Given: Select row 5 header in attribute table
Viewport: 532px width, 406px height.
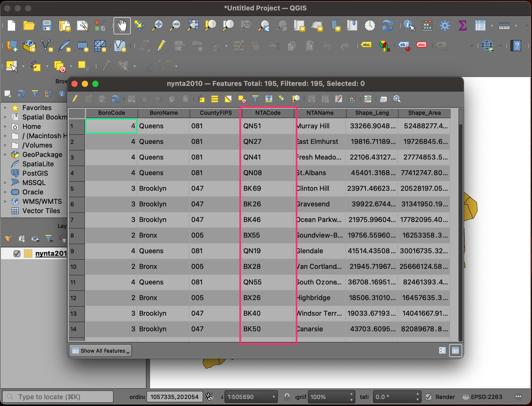Looking at the screenshot, I should [x=77, y=189].
